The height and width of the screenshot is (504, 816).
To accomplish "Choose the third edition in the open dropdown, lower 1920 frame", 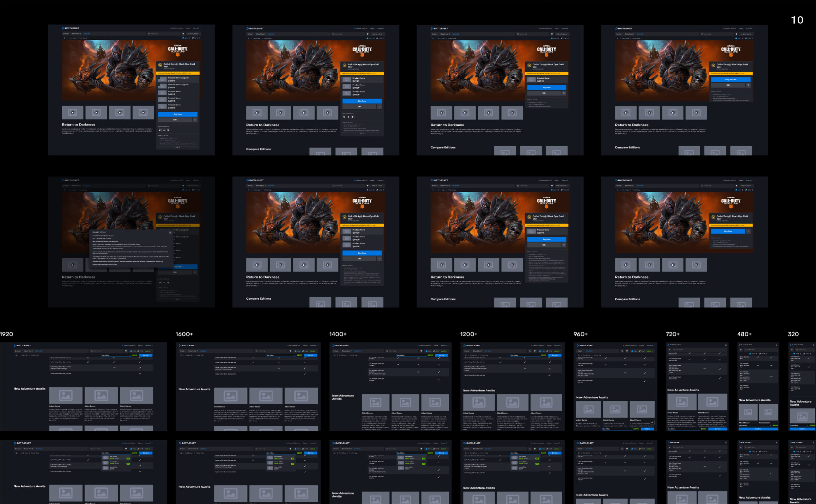I will [x=116, y=468].
